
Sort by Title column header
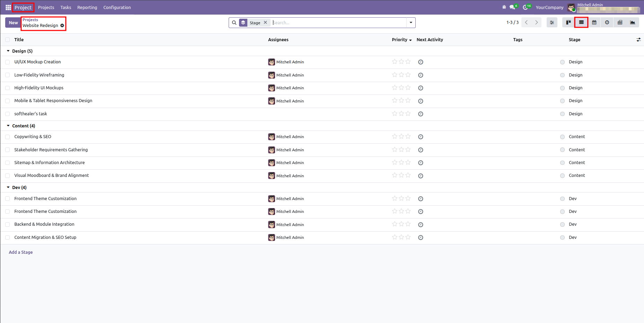coord(19,40)
